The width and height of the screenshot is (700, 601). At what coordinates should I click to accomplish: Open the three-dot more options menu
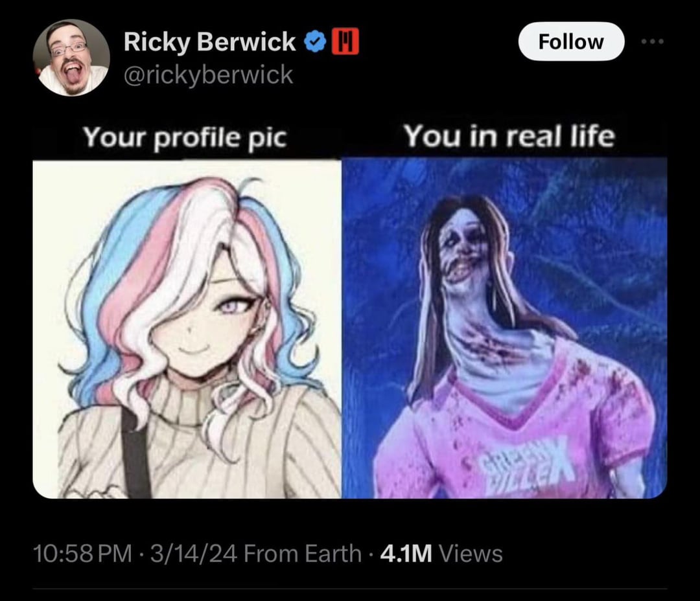652,41
